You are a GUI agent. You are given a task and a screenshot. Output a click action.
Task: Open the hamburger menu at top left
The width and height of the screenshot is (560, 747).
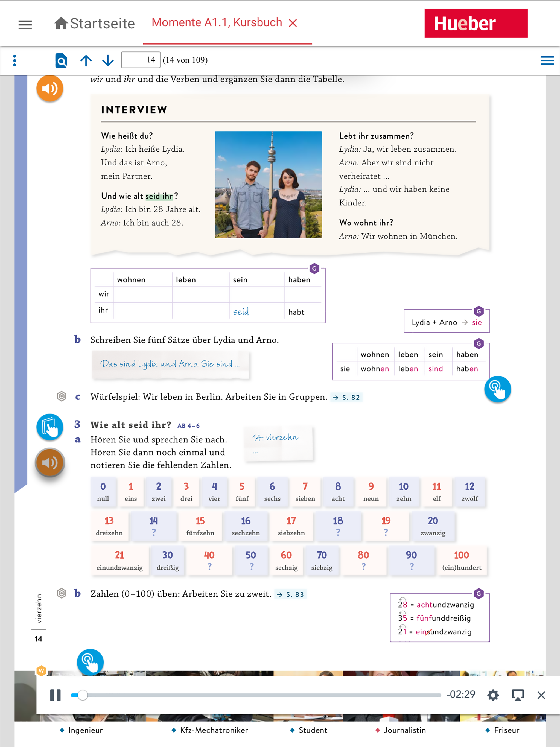(x=25, y=24)
